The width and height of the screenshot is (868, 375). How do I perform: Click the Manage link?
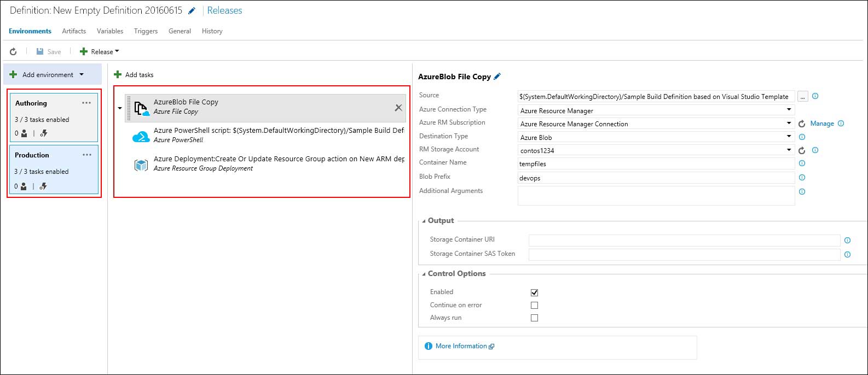[822, 124]
